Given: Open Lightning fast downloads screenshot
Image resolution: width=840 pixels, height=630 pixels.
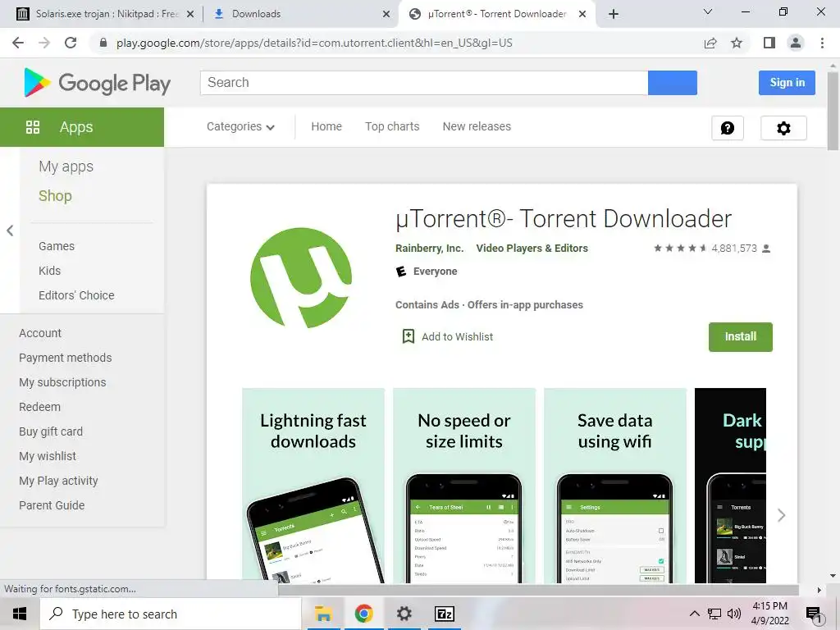Looking at the screenshot, I should click(313, 486).
